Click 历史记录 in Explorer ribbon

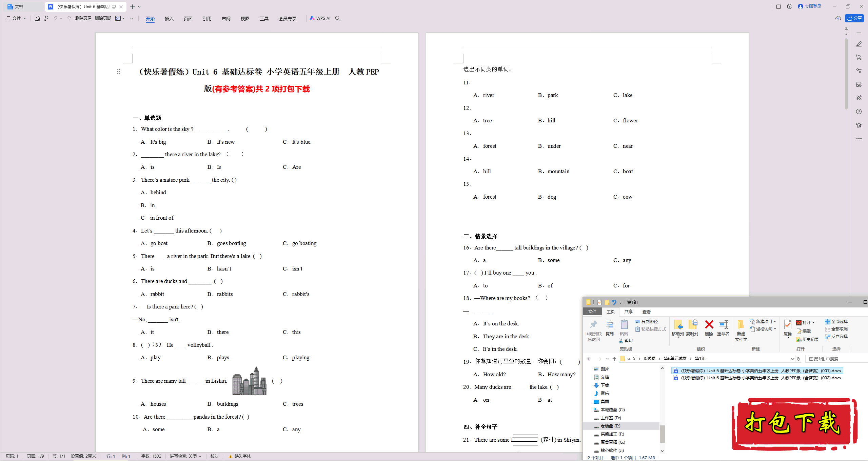[x=807, y=339]
